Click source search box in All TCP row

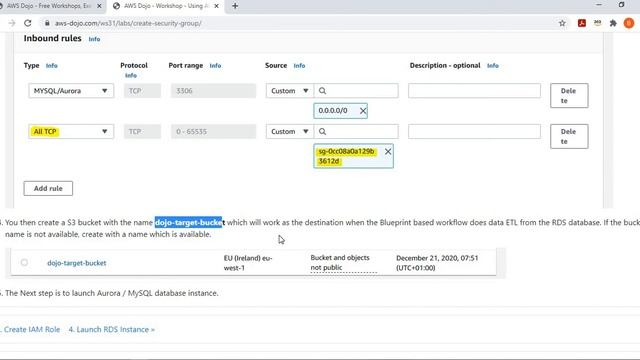(x=356, y=131)
